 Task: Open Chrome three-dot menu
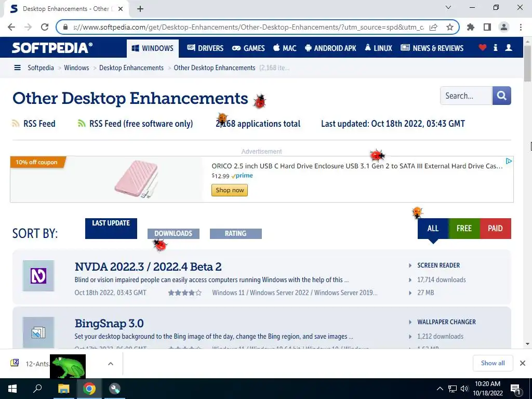point(521,27)
